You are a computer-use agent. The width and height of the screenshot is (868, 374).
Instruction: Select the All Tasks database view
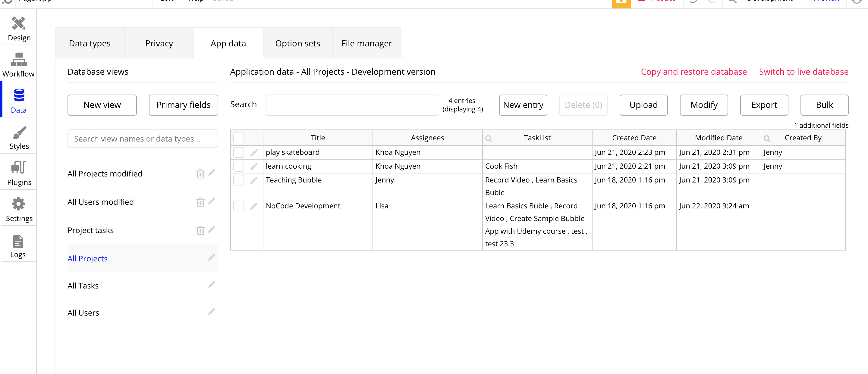83,285
